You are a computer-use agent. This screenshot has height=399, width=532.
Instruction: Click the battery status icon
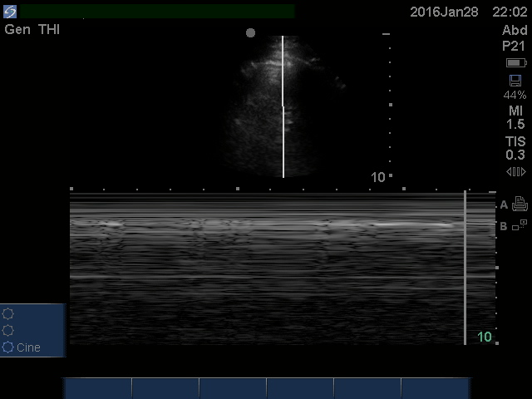[x=516, y=63]
